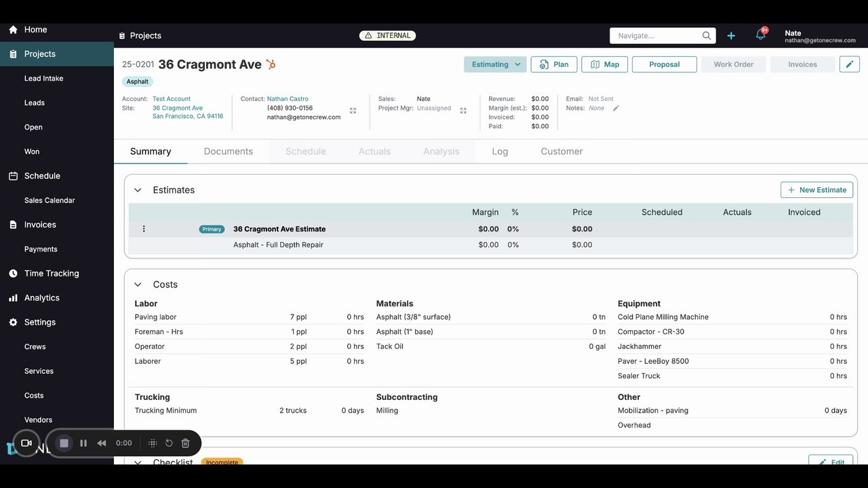
Task: Click the Home icon in the sidebar
Action: [13, 30]
